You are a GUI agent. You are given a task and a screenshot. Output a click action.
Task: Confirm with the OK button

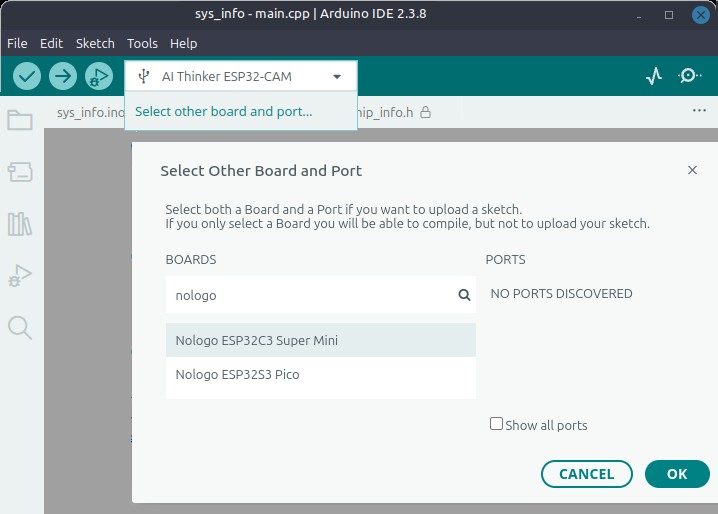pyautogui.click(x=677, y=474)
